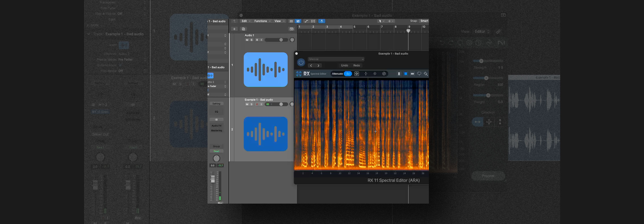Open the EQ slot in channel strip
Screen dimensions: 644x224
click(x=216, y=112)
